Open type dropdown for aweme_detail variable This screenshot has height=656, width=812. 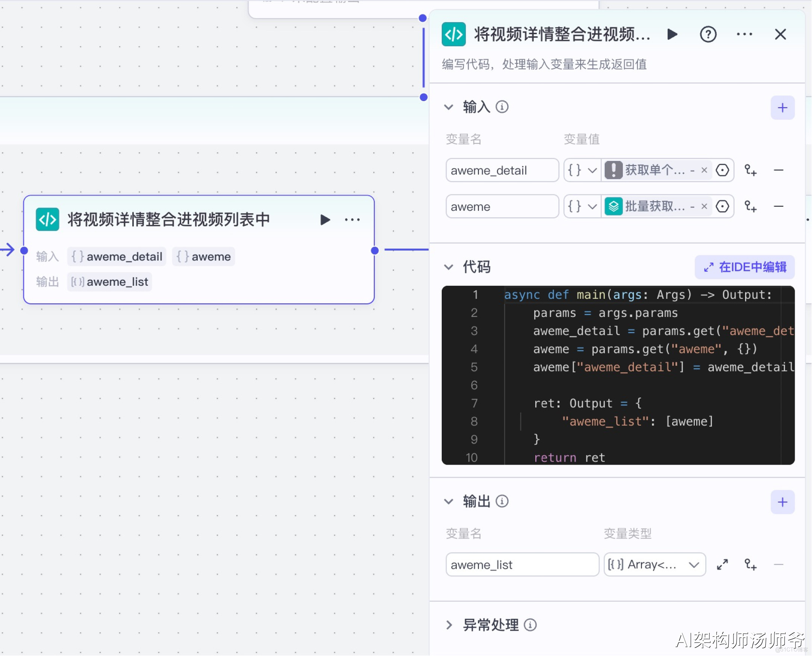582,170
